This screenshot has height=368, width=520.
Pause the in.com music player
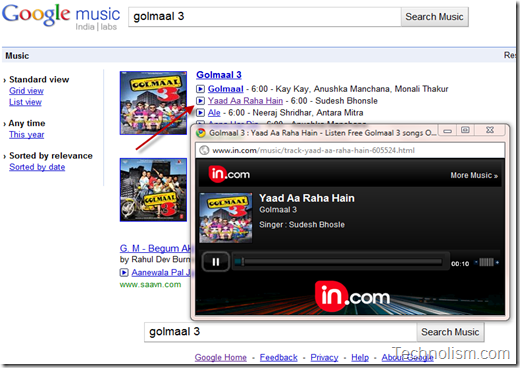(216, 262)
